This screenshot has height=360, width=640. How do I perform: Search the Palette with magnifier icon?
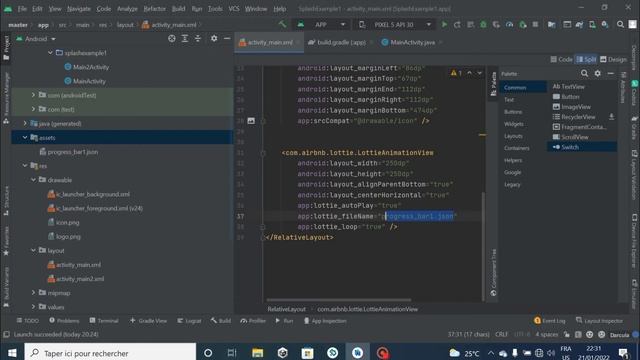[x=584, y=73]
